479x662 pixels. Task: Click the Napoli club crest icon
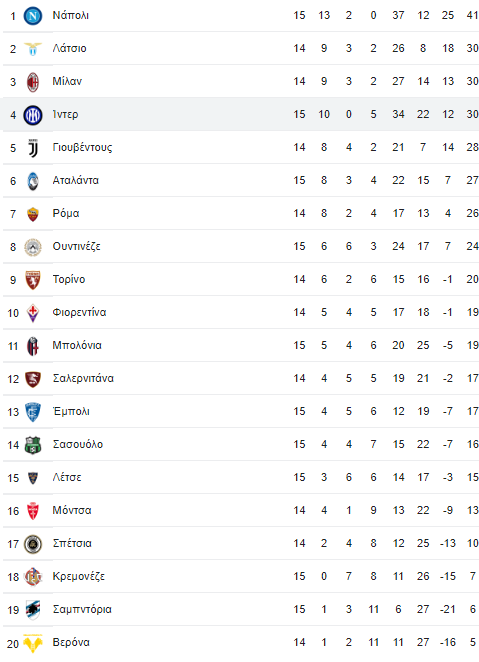tap(33, 16)
